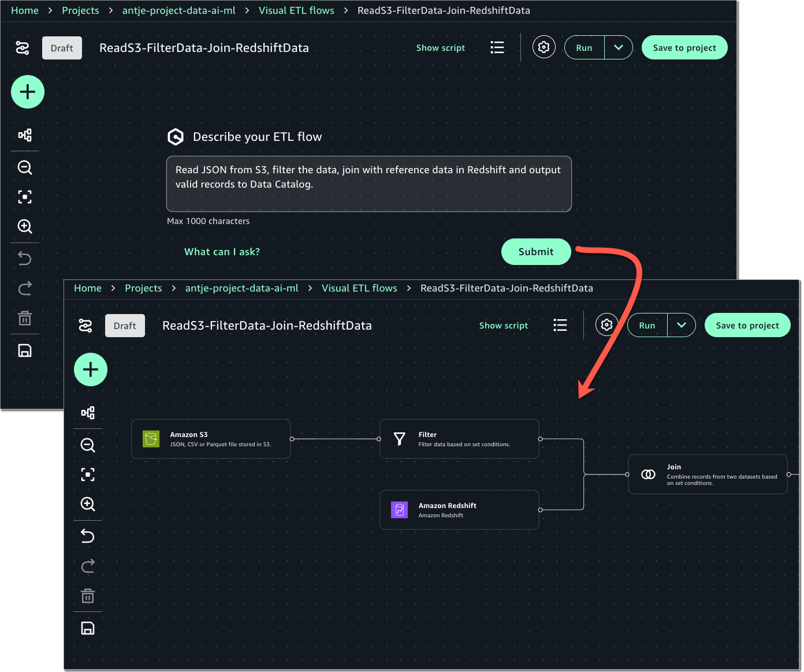Click the Filter funnel icon on the node
Image resolution: width=804 pixels, height=672 pixels.
(399, 439)
